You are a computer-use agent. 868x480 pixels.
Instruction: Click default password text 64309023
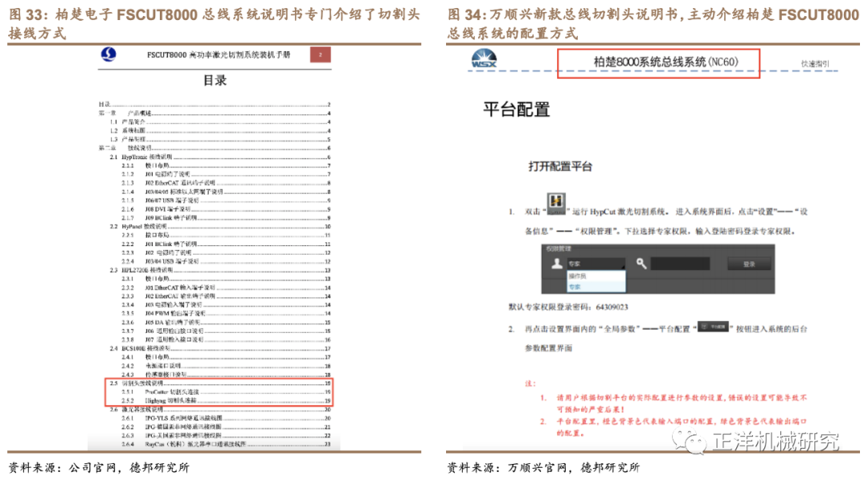click(612, 306)
